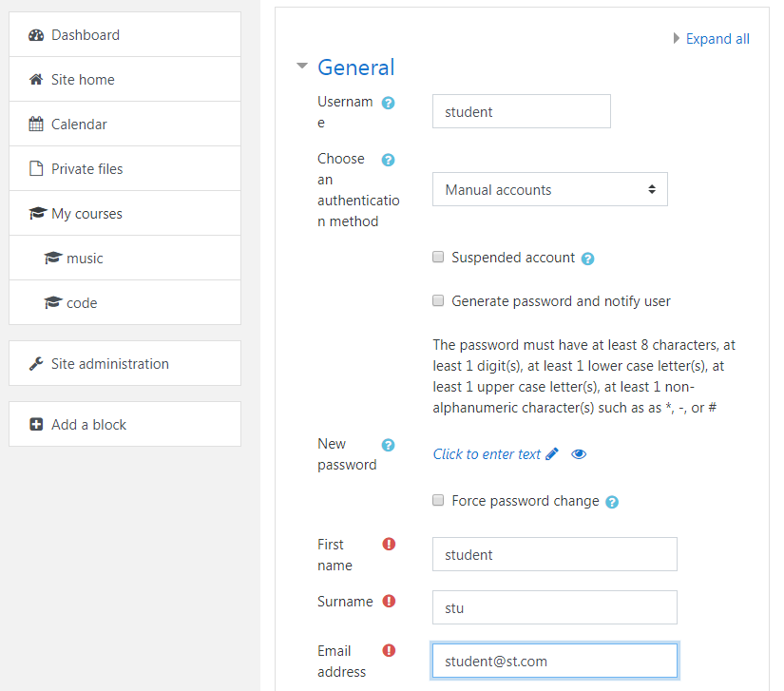Enable the Suspended account checkbox
This screenshot has width=784, height=691.
tap(438, 257)
